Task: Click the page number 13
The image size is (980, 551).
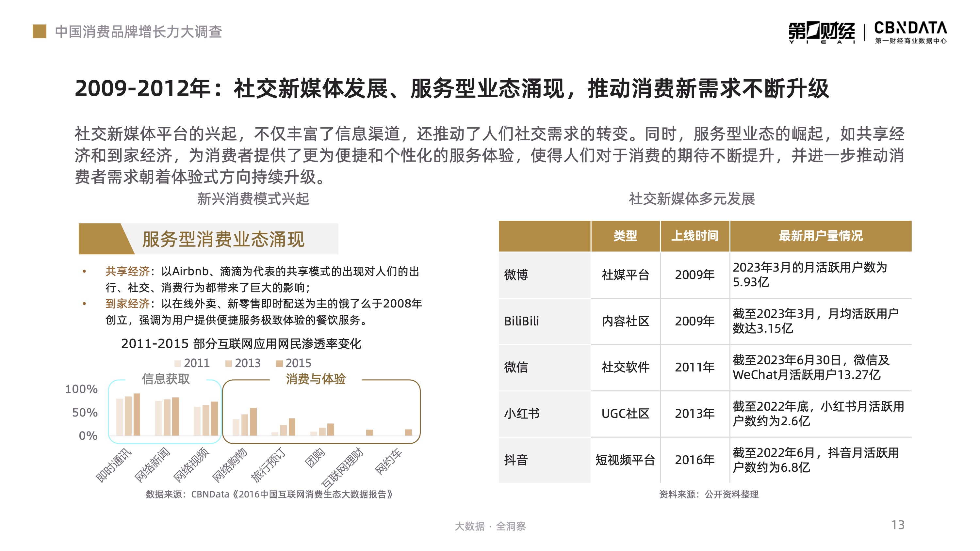Action: point(898,525)
